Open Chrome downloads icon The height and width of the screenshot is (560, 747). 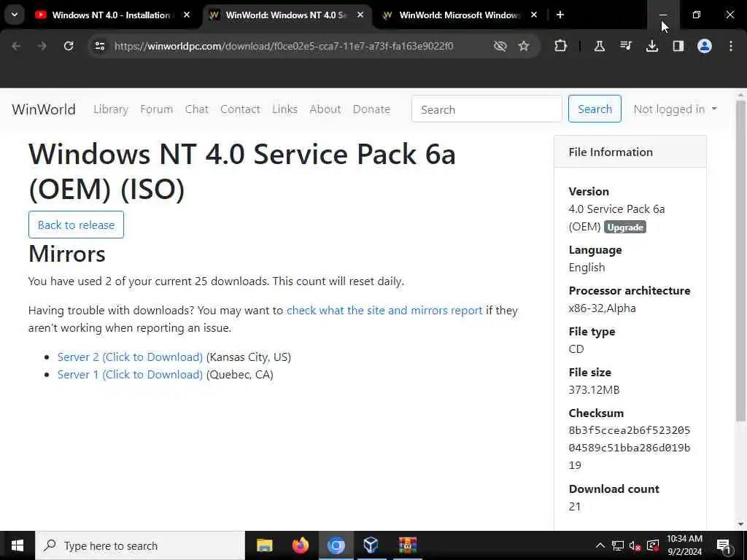[x=651, y=46]
